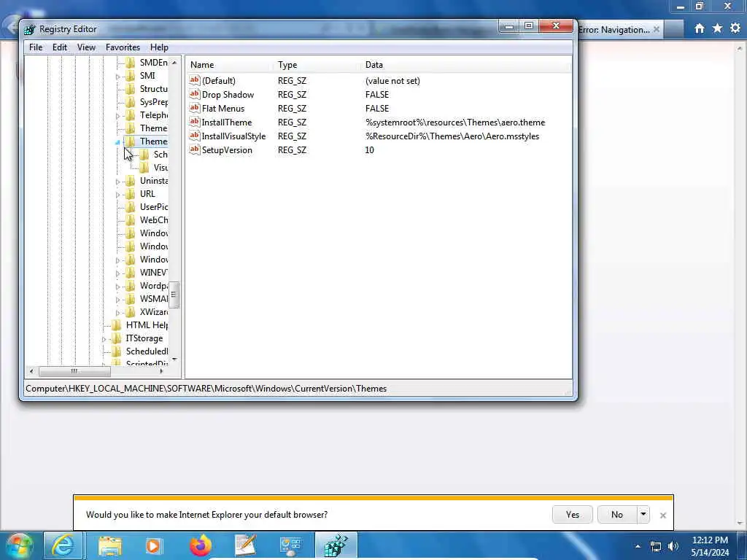
Task: Select the Sch subkey folder icon
Action: 144,155
